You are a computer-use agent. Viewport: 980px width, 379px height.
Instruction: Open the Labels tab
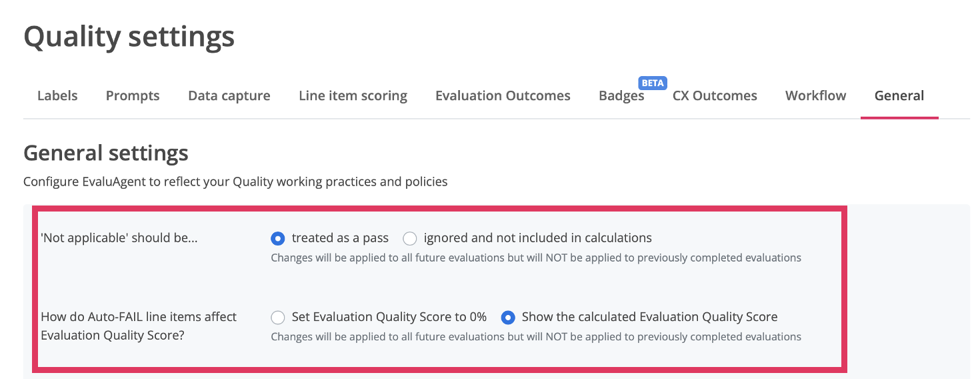57,95
